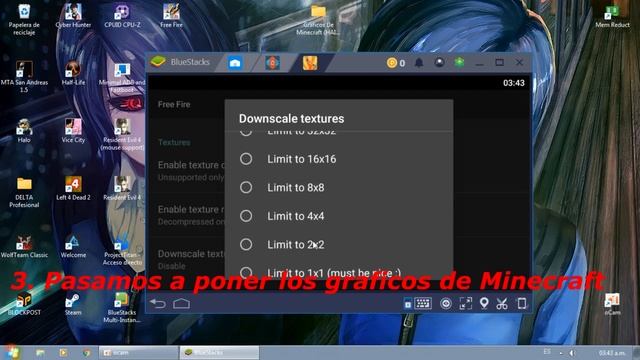Open the WolfTeam Classic desktop shortcut
Viewport: 640px width, 360px height.
point(24,246)
